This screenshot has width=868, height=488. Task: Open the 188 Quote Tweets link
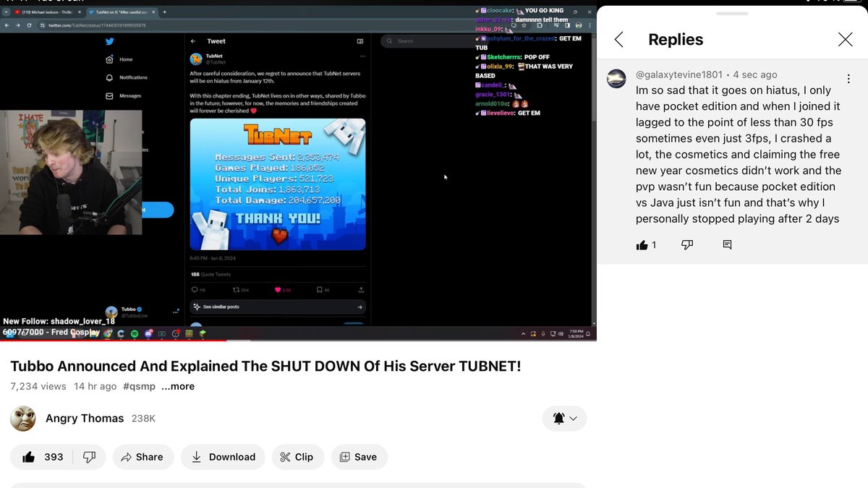coord(210,274)
